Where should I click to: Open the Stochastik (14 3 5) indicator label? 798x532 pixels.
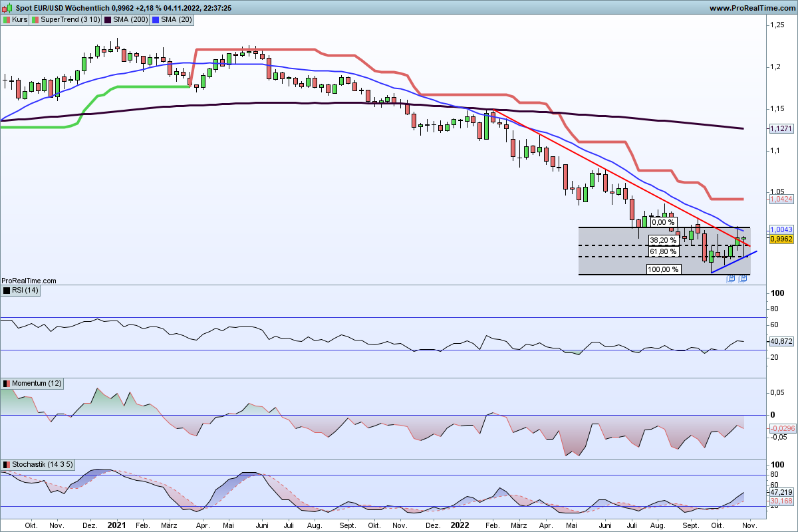pos(39,464)
